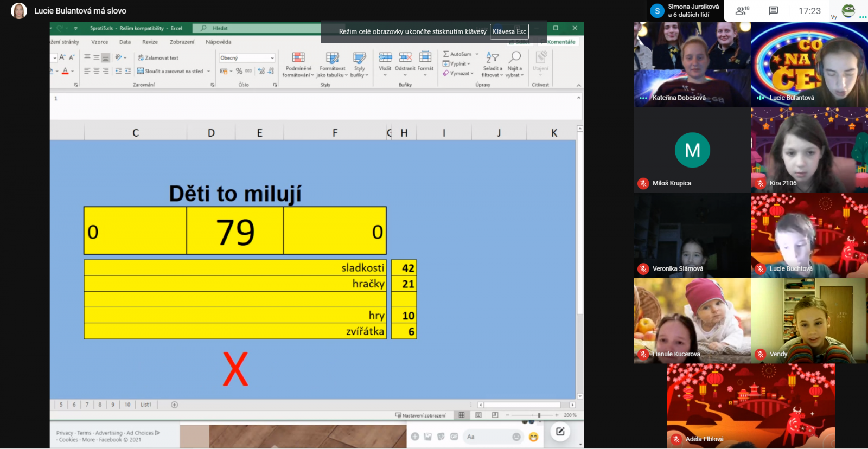Add a new sheet with the plus button

click(175, 405)
